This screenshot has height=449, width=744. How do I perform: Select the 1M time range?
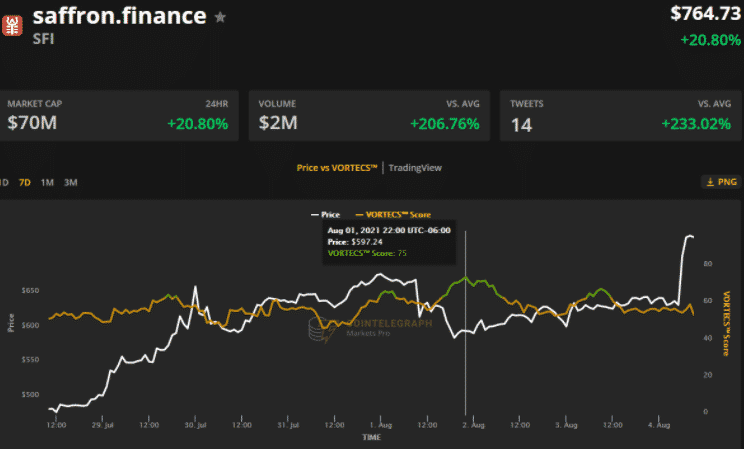(47, 182)
